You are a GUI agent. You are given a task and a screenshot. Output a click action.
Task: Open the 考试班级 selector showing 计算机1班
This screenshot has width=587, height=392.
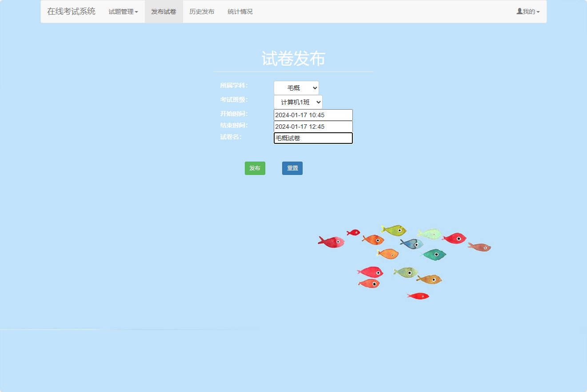[x=298, y=102]
